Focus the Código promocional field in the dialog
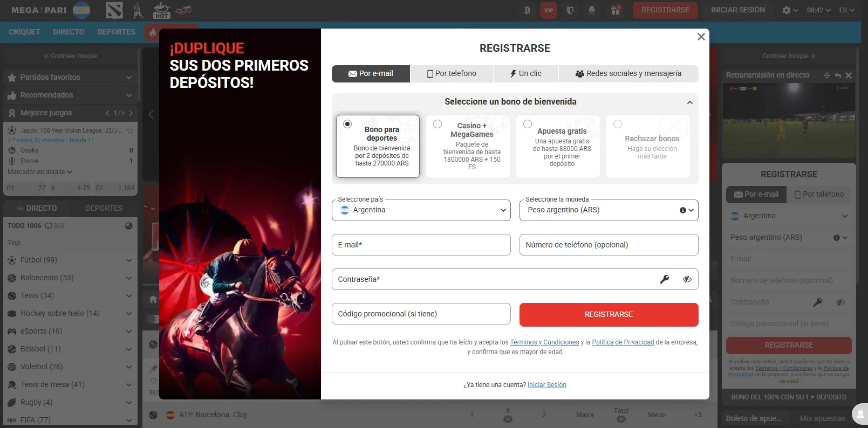 (x=421, y=314)
